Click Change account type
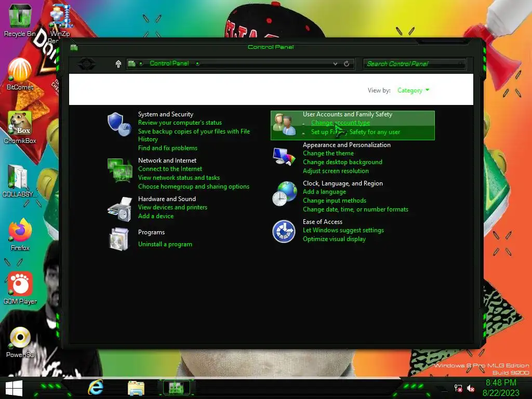Screen dimensions: 532x399 click(340, 123)
